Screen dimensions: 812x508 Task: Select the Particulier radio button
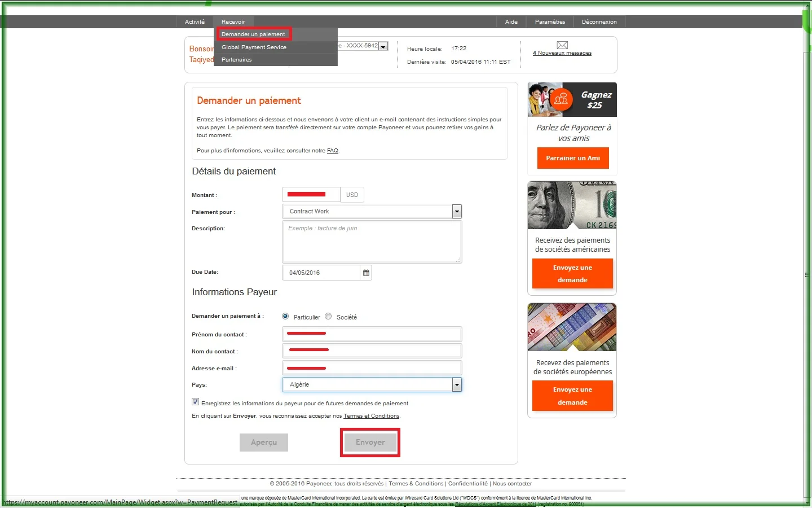tap(285, 317)
